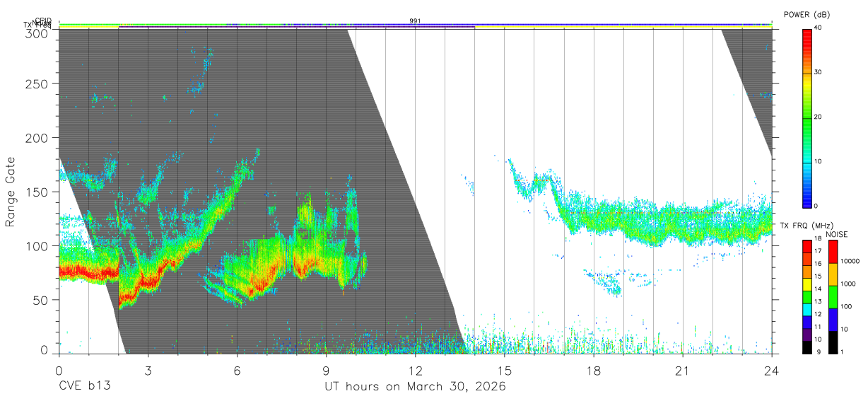The width and height of the screenshot is (868, 401).
Task: Click the 18 hour tick label on time axis
Action: pyautogui.click(x=594, y=371)
